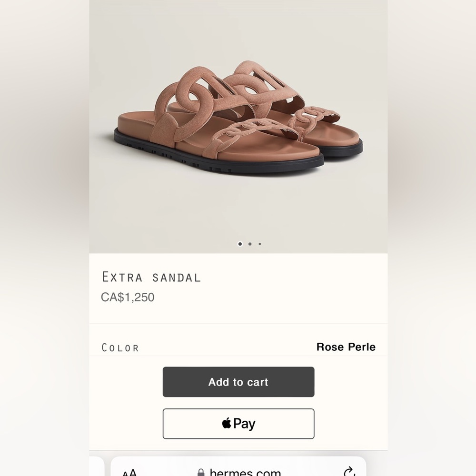Jump to the third carousel dot

[260, 244]
